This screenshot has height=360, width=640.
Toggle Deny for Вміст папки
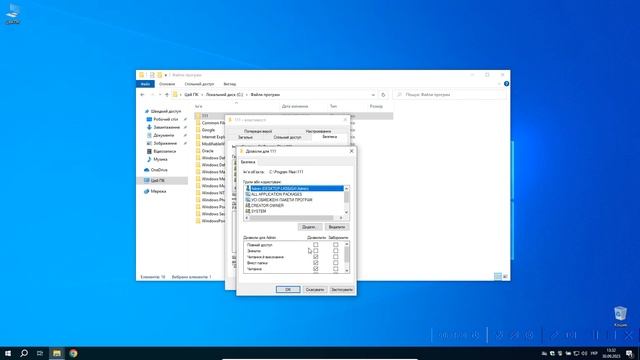coord(336,263)
